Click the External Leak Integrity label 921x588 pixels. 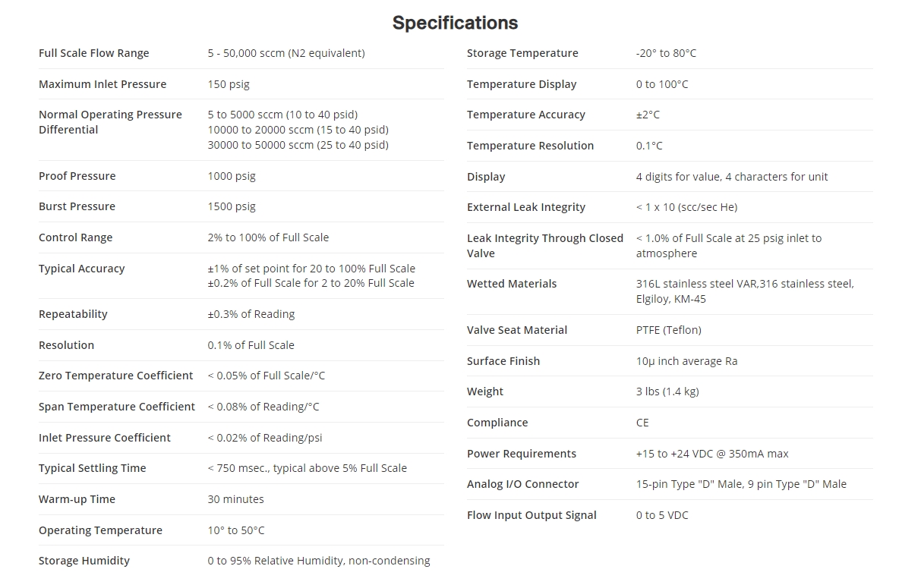click(526, 207)
